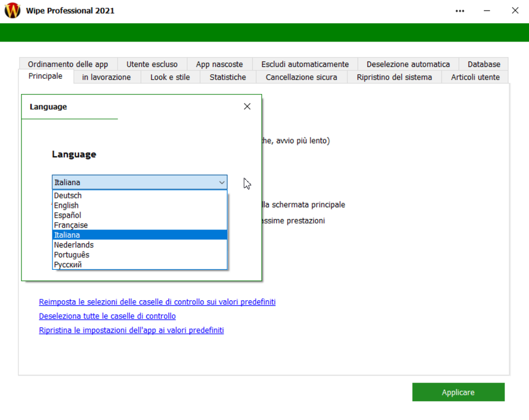Go to Cancellazione sicura tab
529x420 pixels.
click(302, 77)
